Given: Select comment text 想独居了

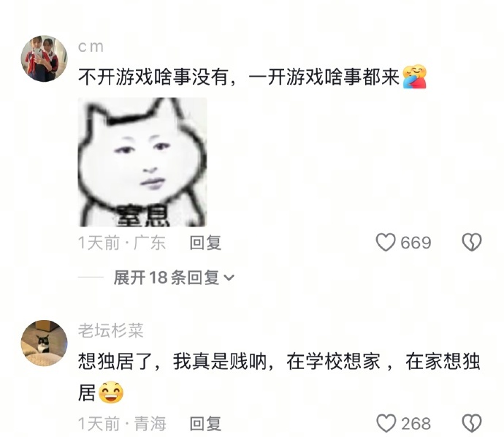Looking at the screenshot, I should 115,362.
